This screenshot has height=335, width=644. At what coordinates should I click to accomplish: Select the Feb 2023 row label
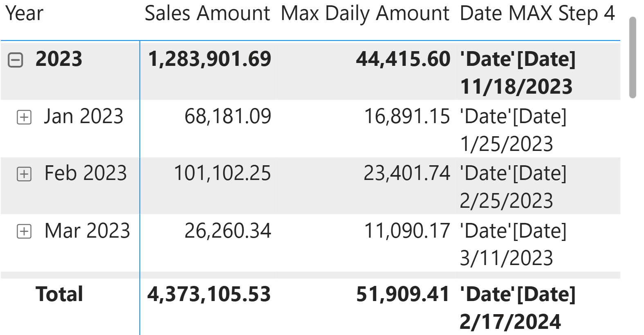click(85, 173)
